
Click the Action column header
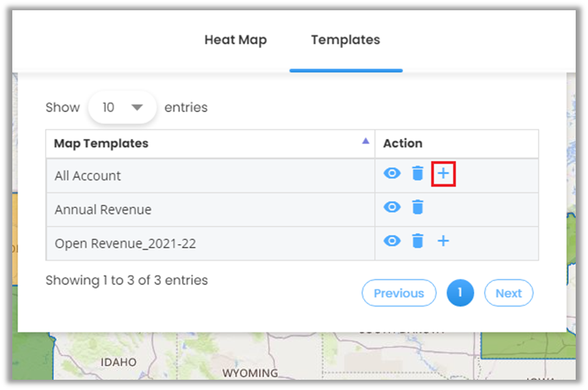402,143
